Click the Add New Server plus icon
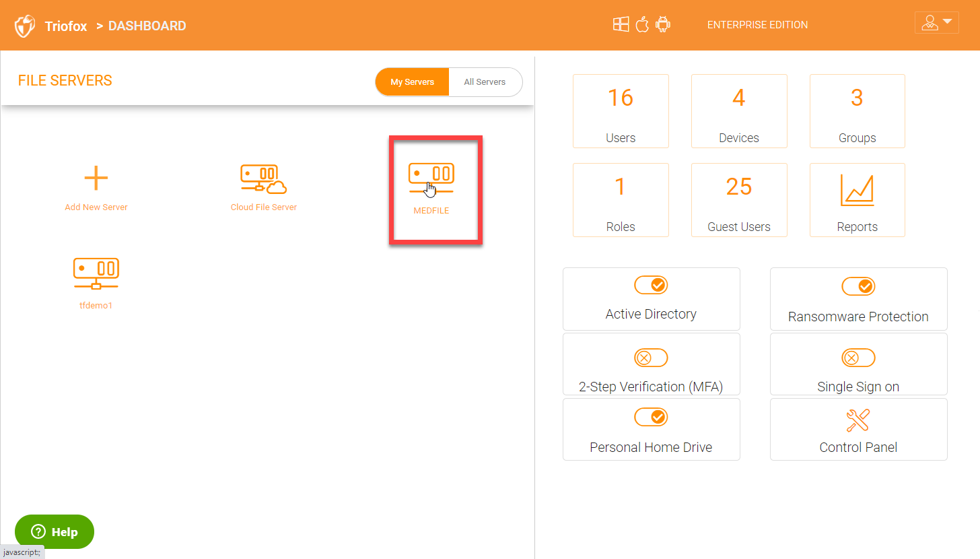 point(96,178)
